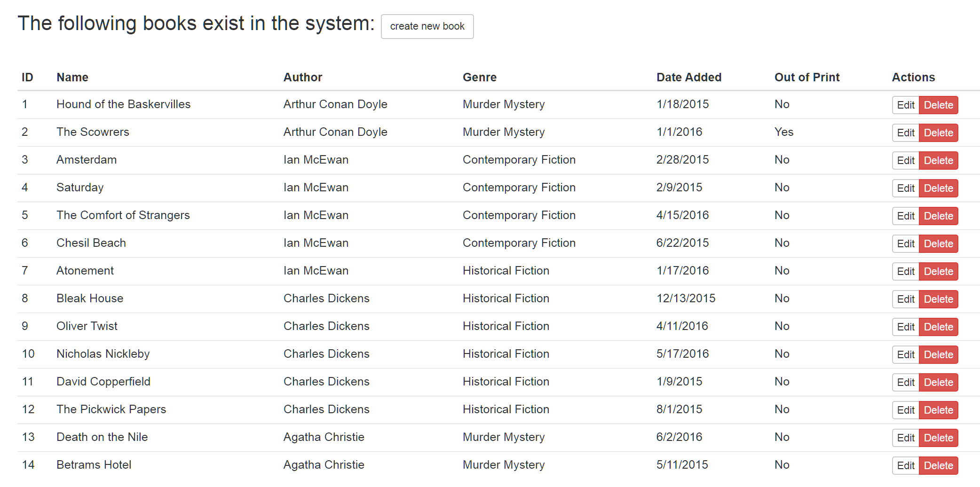
Task: Remove Bleak House using Delete
Action: pyautogui.click(x=938, y=299)
